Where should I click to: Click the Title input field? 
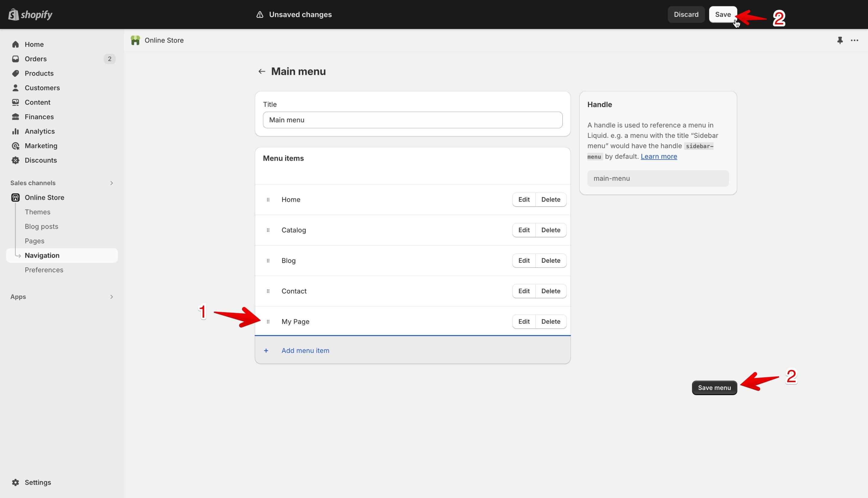click(413, 120)
